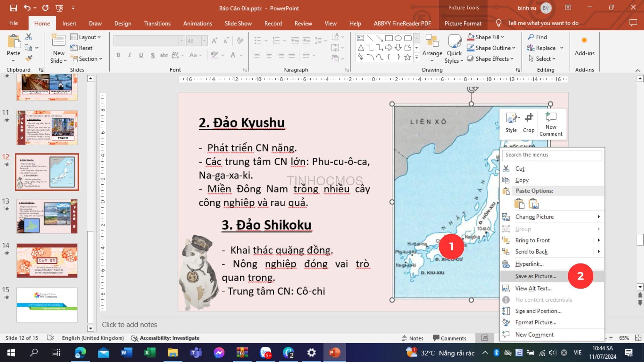Open Text Highlight Color button
The image size is (644, 362).
pos(214,55)
